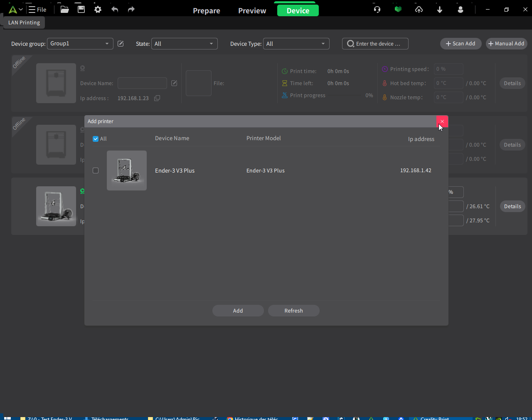Image resolution: width=532 pixels, height=420 pixels.
Task: Click the open folder icon in toolbar
Action: click(64, 9)
